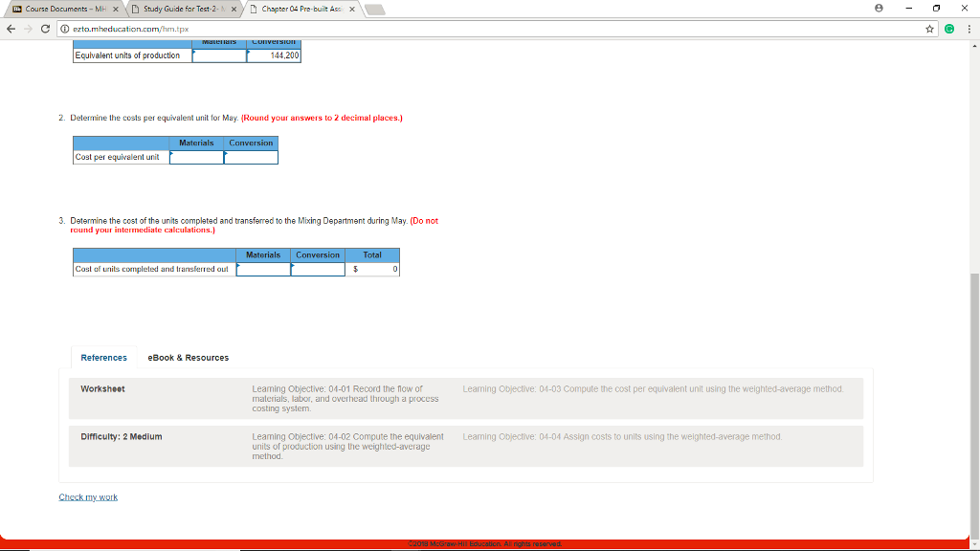Open the eBook & Resources tab
This screenshot has height=551, width=980.
coord(187,357)
